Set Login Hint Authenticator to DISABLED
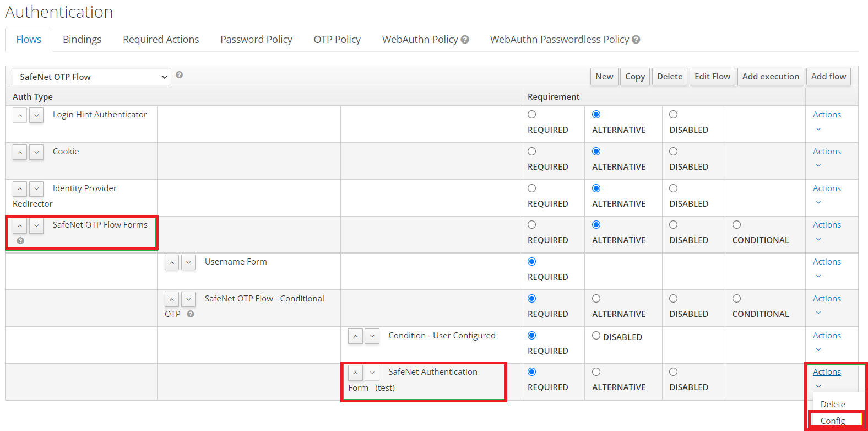This screenshot has width=868, height=431. [x=673, y=115]
